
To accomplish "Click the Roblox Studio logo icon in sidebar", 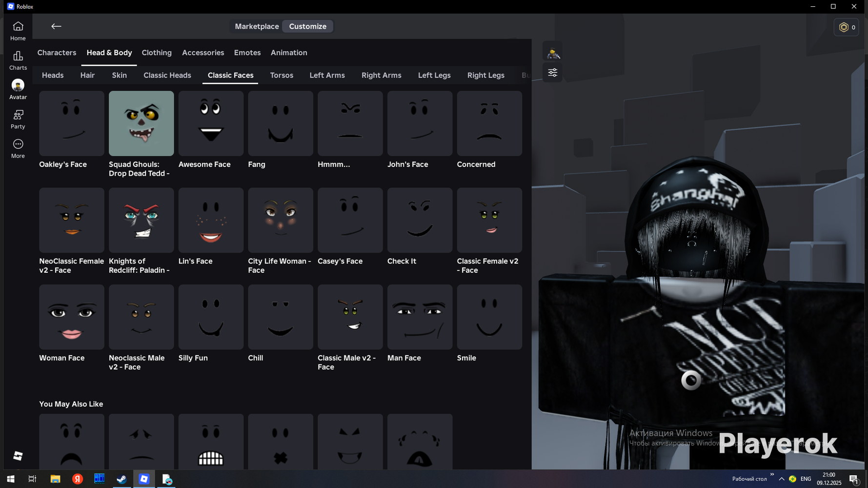I will (18, 456).
